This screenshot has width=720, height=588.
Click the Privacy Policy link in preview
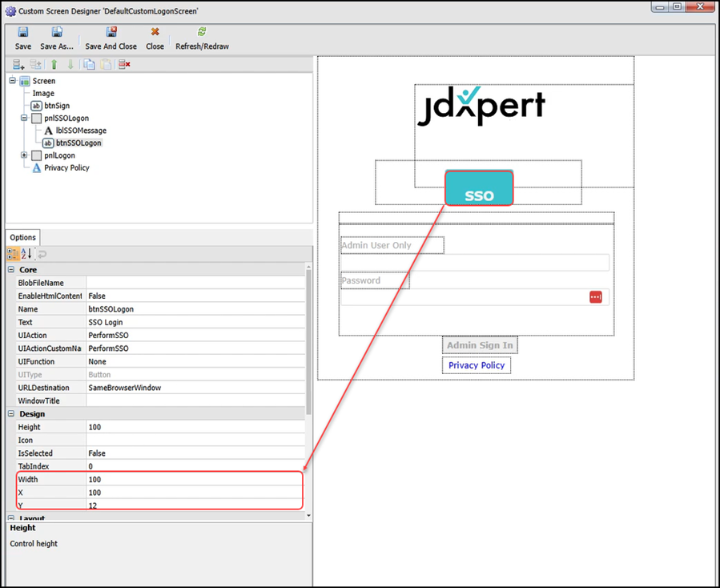tap(477, 365)
